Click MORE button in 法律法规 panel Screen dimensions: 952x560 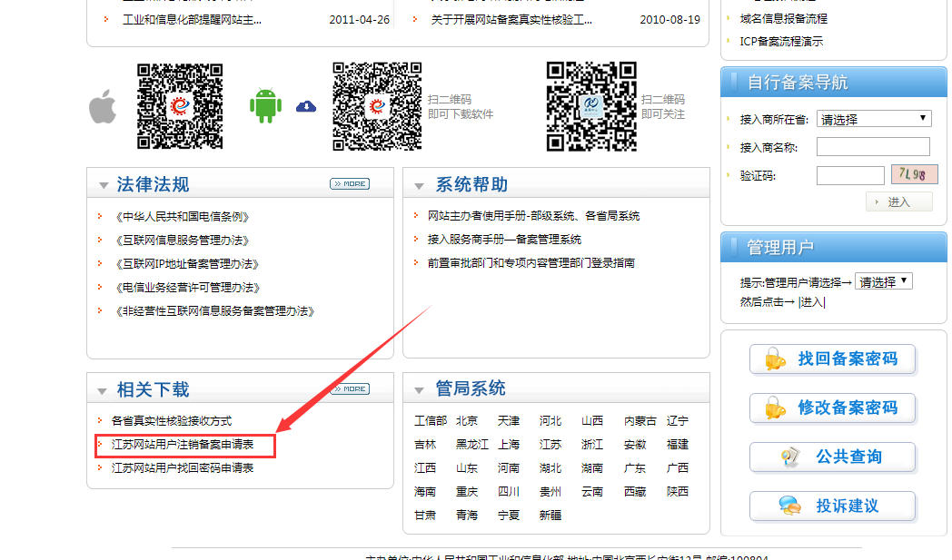350,184
